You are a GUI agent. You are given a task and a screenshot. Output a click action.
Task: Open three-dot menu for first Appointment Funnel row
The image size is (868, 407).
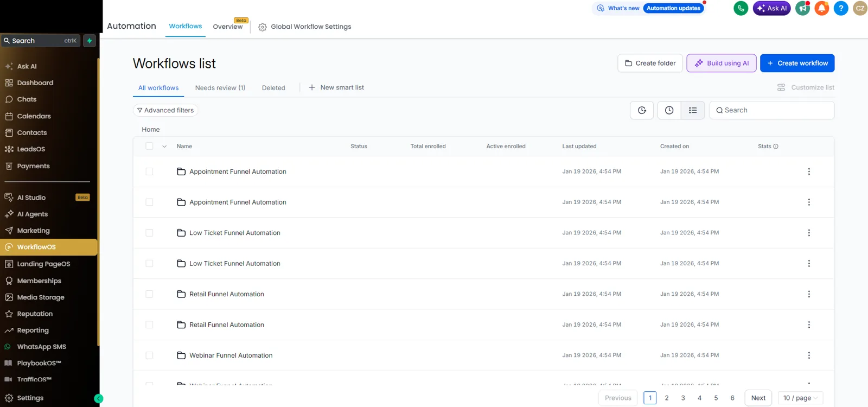[x=809, y=171]
